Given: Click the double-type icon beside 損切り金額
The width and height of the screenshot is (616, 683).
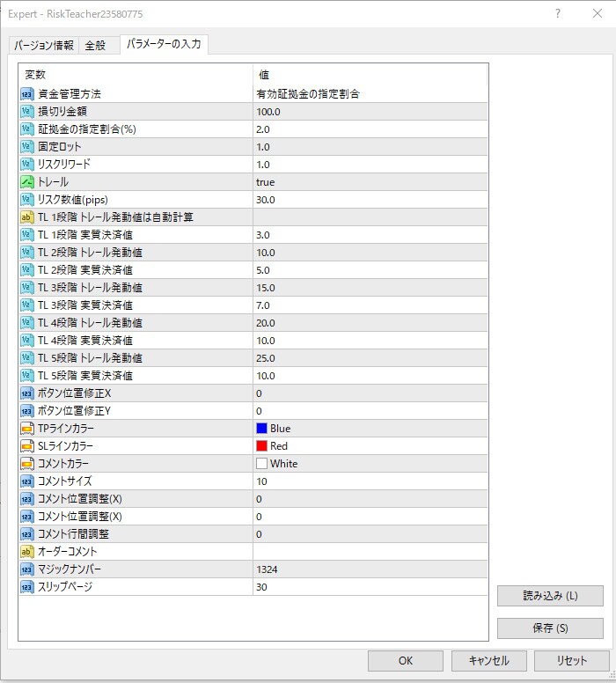Looking at the screenshot, I should [27, 112].
